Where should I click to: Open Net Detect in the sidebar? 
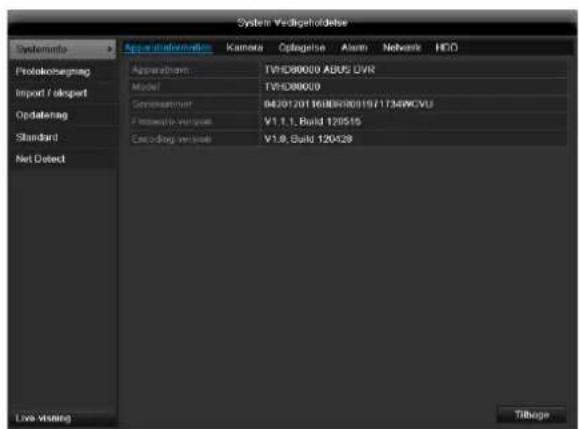point(40,159)
